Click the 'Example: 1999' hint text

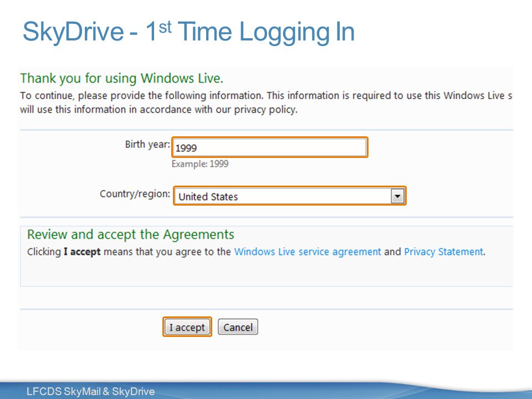(200, 164)
